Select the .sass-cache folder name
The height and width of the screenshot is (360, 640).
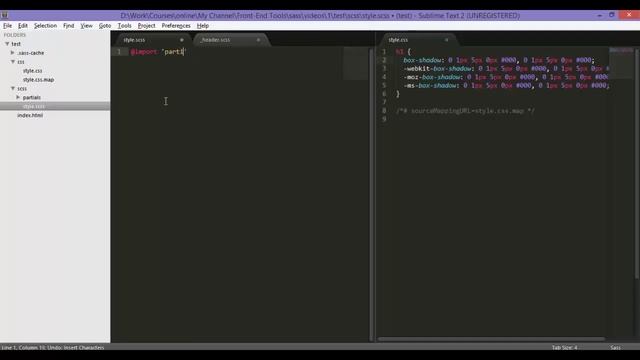point(31,53)
